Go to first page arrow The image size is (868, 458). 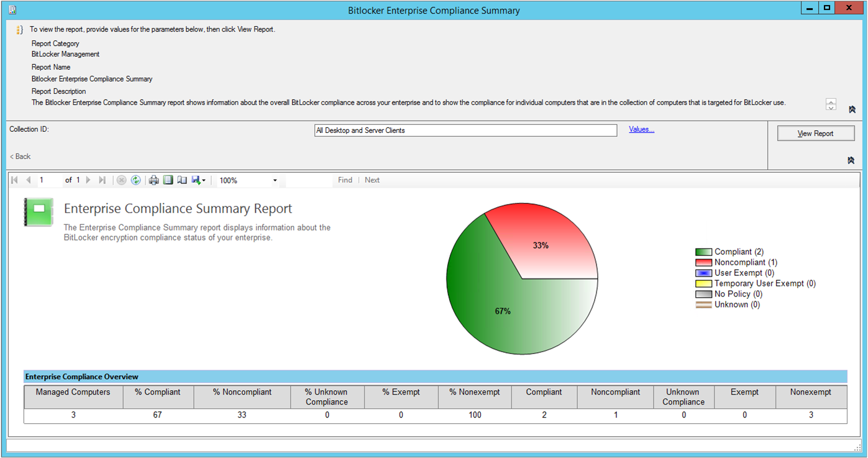[14, 180]
